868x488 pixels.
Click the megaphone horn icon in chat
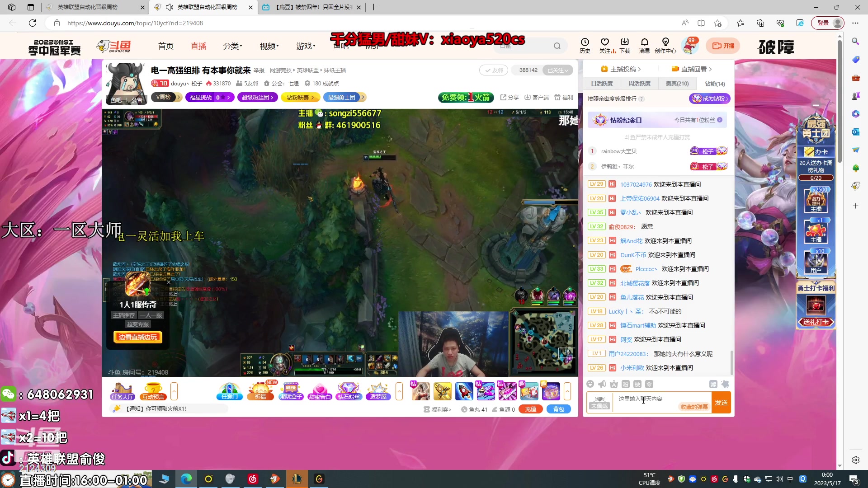point(602,384)
